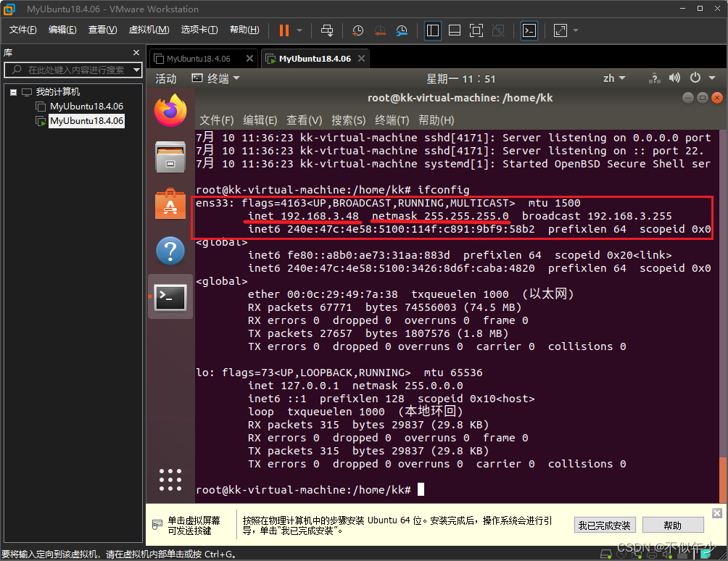Viewport: 728px width, 561px height.
Task: Toggle the thumbnail bar view
Action: [455, 30]
